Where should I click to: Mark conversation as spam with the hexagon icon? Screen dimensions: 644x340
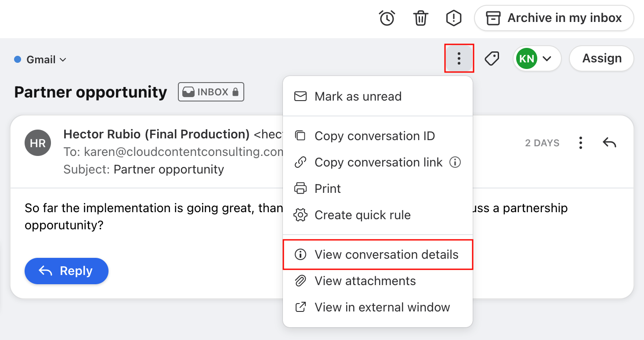pos(453,18)
